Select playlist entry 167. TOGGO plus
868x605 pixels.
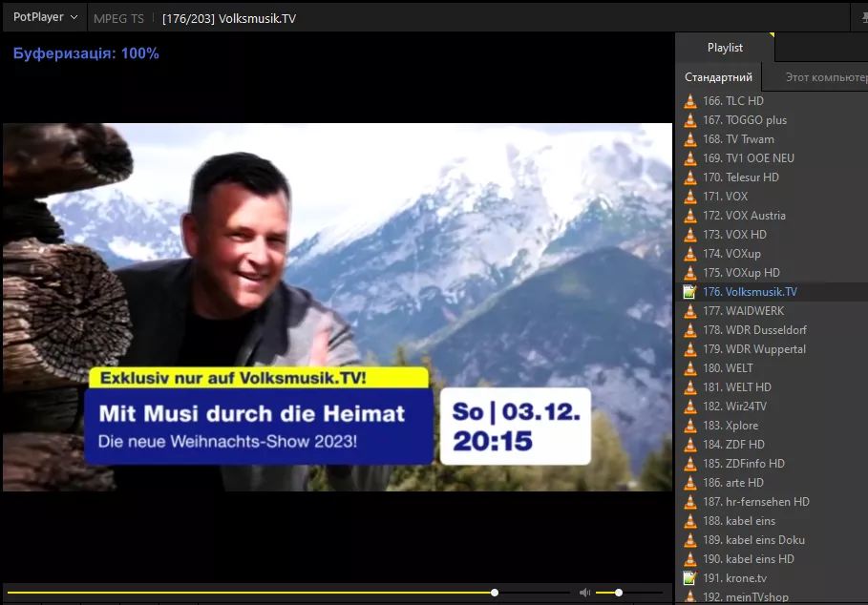point(772,120)
